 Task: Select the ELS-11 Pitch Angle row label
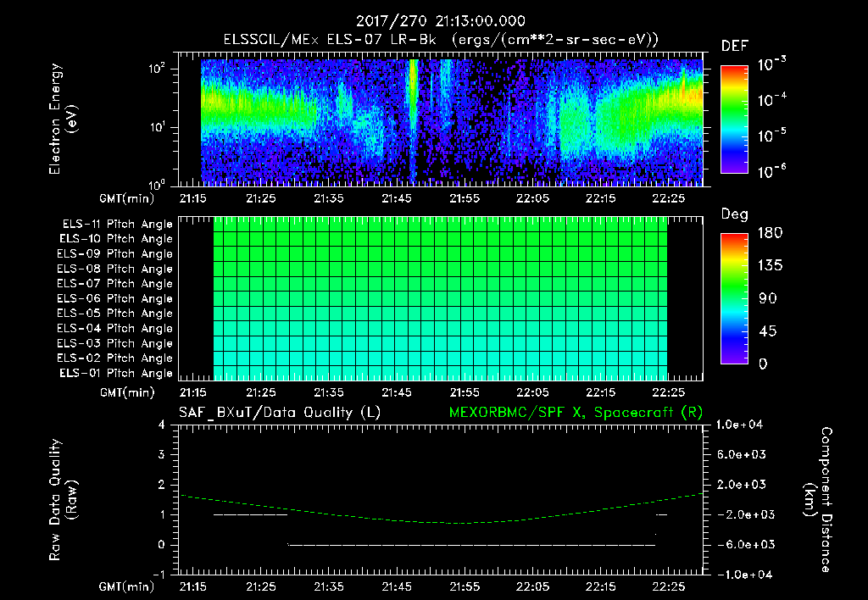click(x=117, y=225)
